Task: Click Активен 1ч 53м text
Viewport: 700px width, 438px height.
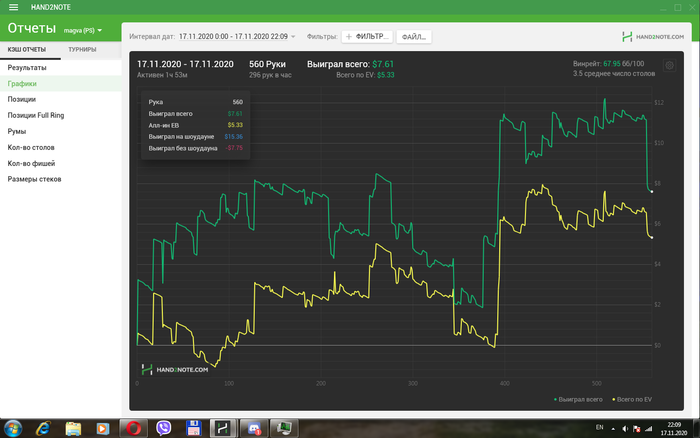Action: point(162,75)
